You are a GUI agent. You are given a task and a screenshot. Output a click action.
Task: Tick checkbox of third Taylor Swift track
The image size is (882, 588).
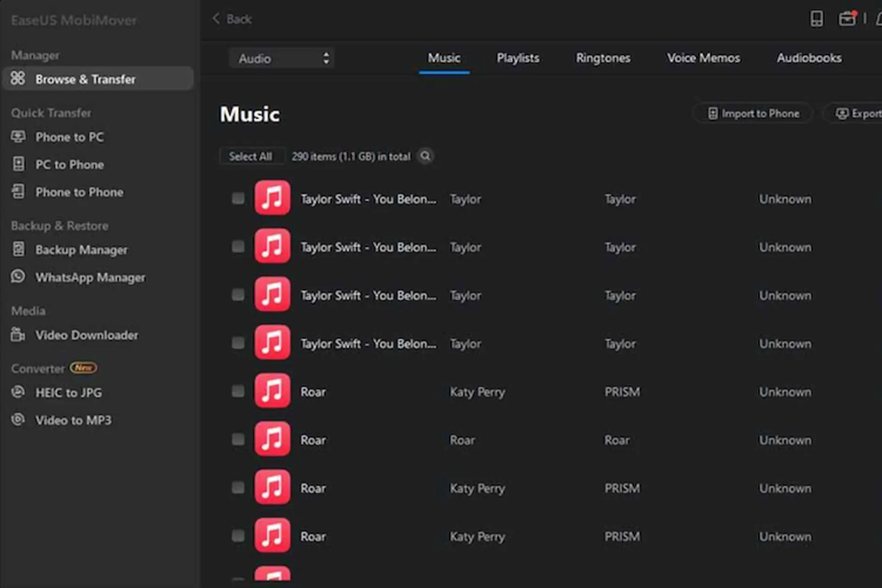coord(238,294)
